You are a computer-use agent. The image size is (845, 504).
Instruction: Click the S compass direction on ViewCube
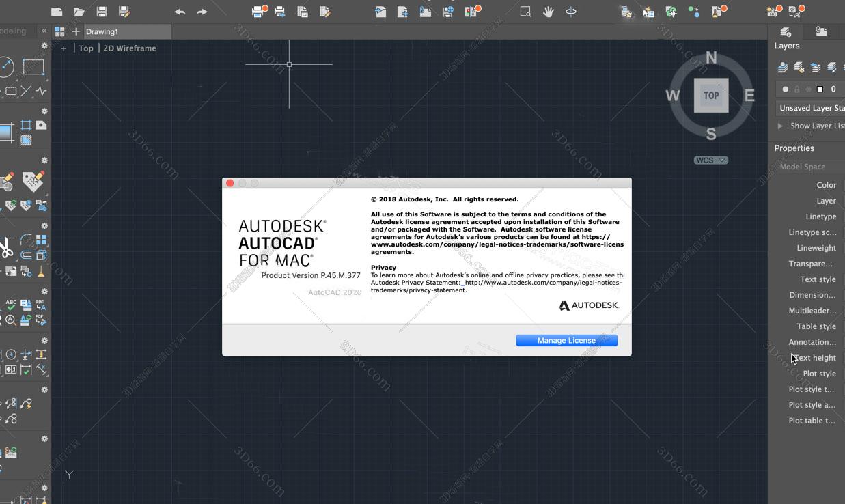point(711,134)
